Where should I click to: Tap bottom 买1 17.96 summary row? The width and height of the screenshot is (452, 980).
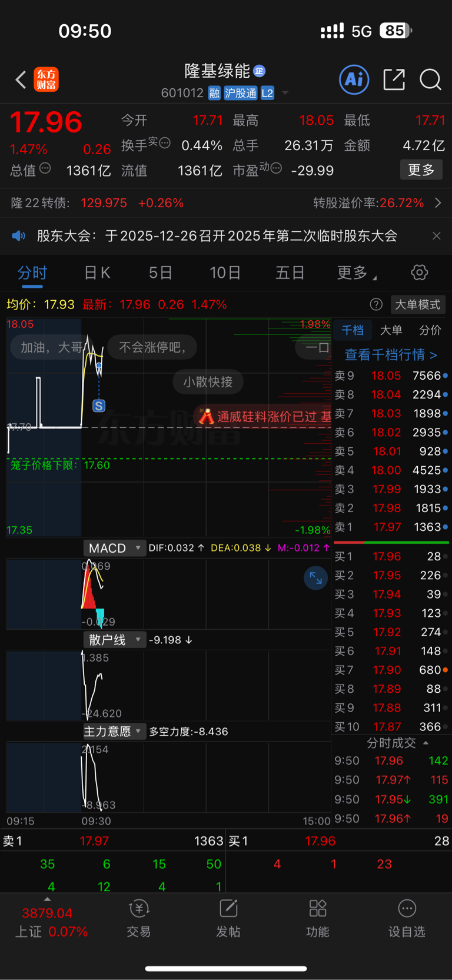(339, 841)
